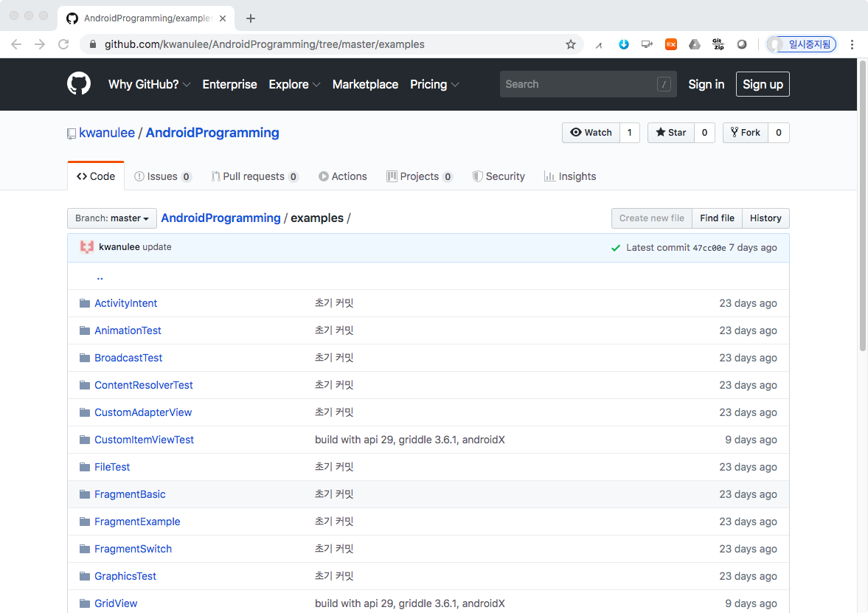Expand the Why GitHub? menu
868x613 pixels.
pyautogui.click(x=150, y=84)
